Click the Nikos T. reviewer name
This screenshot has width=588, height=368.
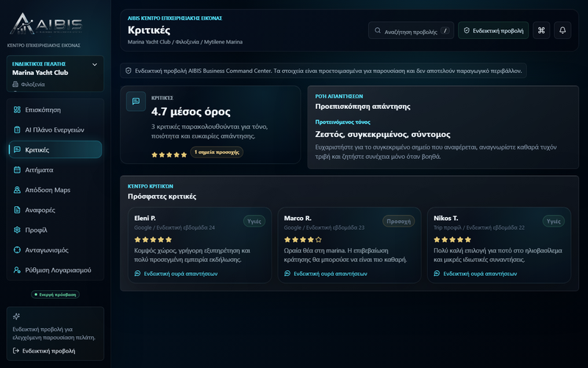point(446,218)
